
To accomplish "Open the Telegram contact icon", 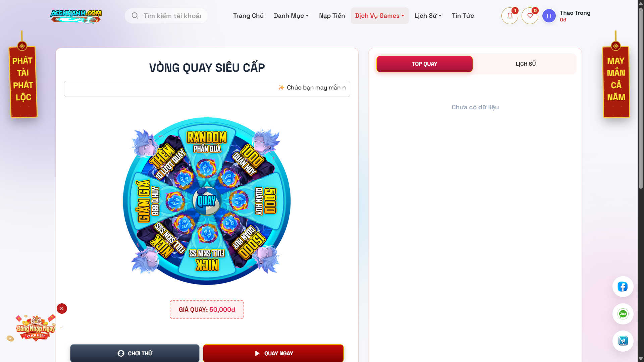I will point(623,341).
